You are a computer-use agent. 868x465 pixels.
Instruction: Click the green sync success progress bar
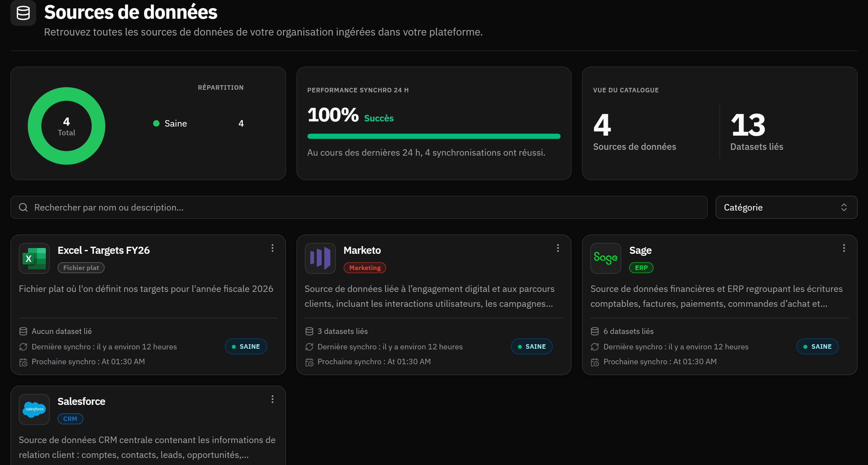point(434,137)
